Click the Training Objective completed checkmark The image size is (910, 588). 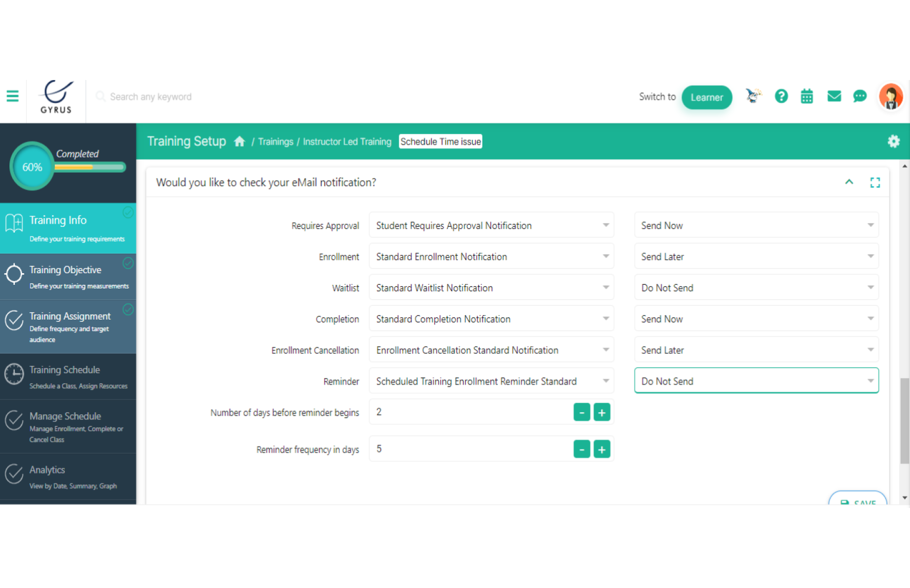click(128, 263)
